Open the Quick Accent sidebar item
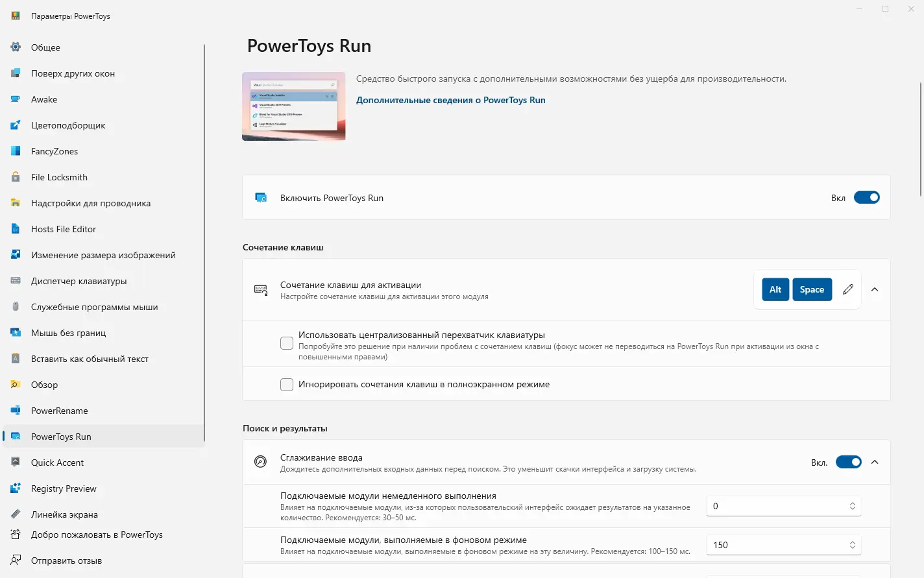This screenshot has width=924, height=578. coord(104,463)
